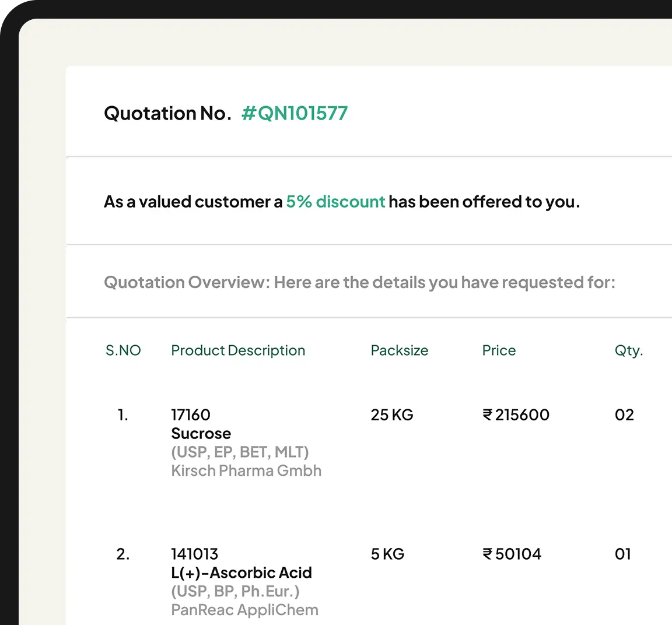Image resolution: width=672 pixels, height=625 pixels.
Task: Click the 25 KG packsize value
Action: tap(391, 415)
